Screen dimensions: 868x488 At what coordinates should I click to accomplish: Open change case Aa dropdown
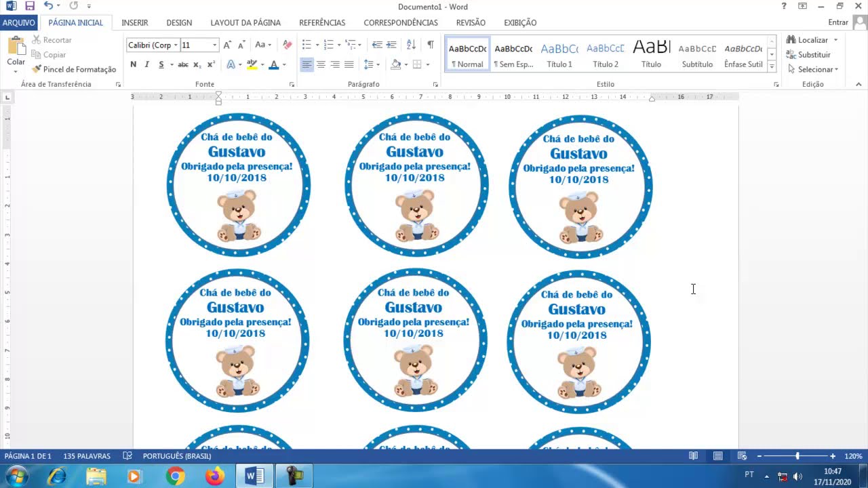pyautogui.click(x=263, y=45)
